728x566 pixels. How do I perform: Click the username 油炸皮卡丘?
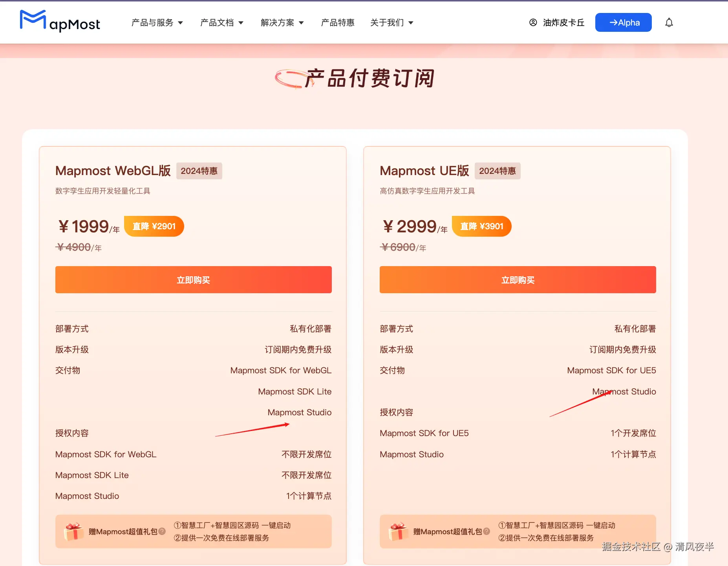[x=563, y=23]
